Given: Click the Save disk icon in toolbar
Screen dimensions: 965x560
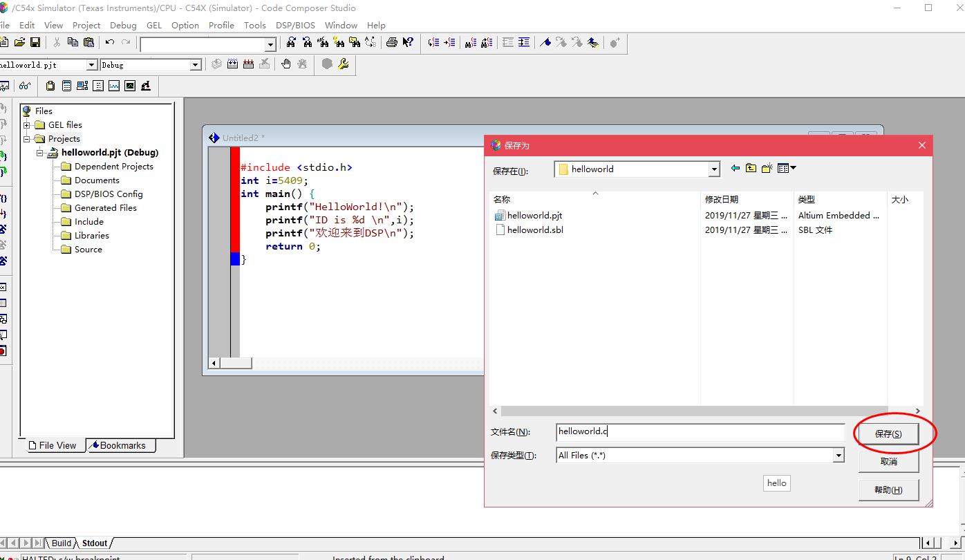Looking at the screenshot, I should pos(35,43).
